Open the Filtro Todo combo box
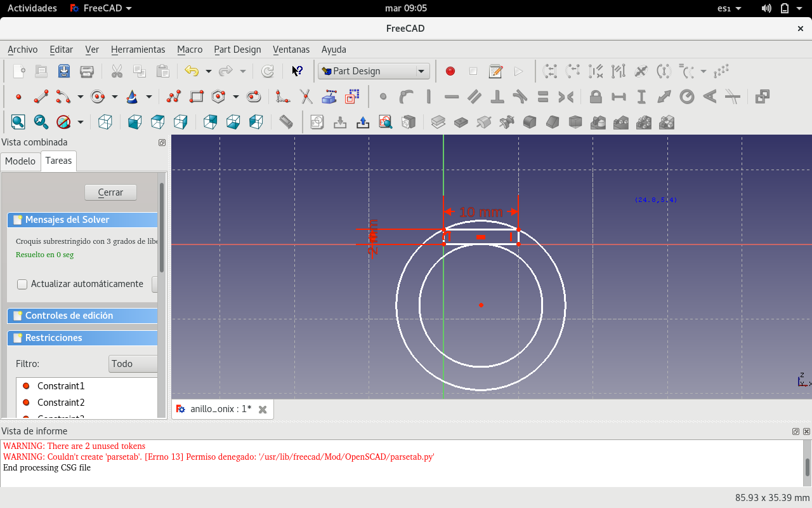Screen dimensions: 812x508 (133, 364)
